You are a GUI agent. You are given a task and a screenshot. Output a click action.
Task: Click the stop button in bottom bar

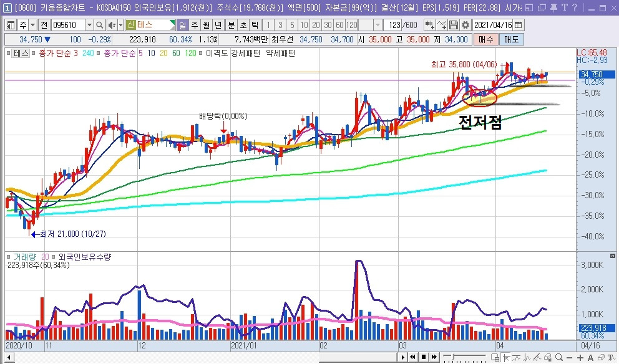[x=424, y=357]
